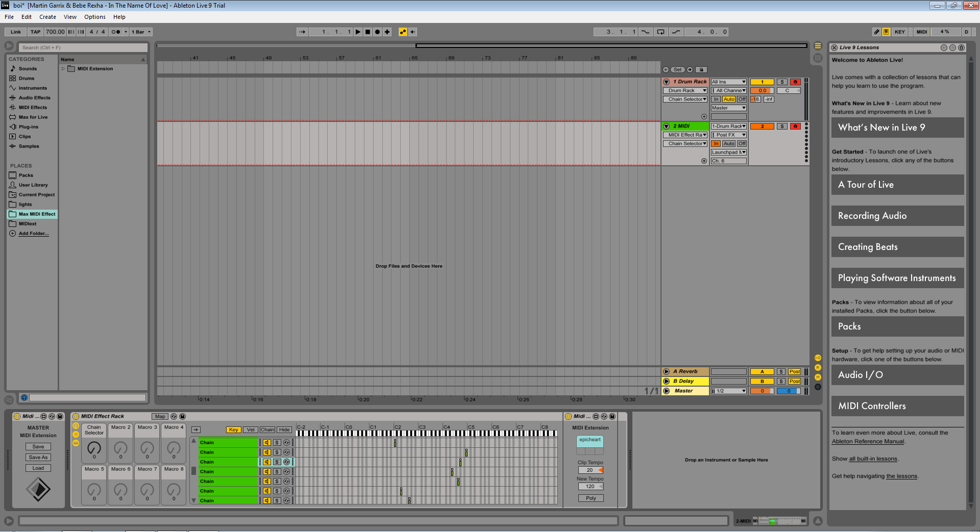The image size is (980, 532).
Task: Open the All Ins input dropdown
Action: pos(729,82)
